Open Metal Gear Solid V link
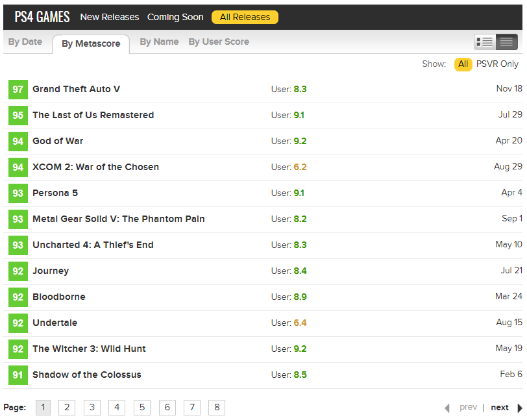527x420 pixels. 119,219
